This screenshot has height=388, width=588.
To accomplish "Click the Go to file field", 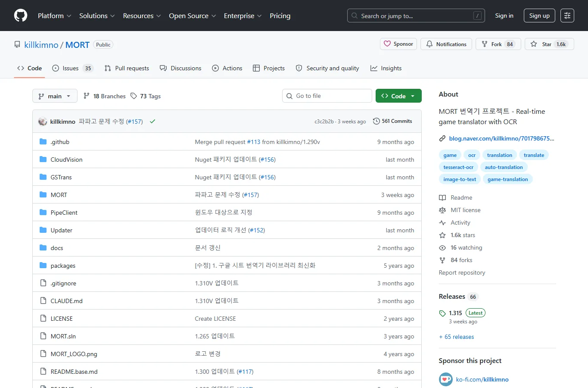I will click(327, 96).
